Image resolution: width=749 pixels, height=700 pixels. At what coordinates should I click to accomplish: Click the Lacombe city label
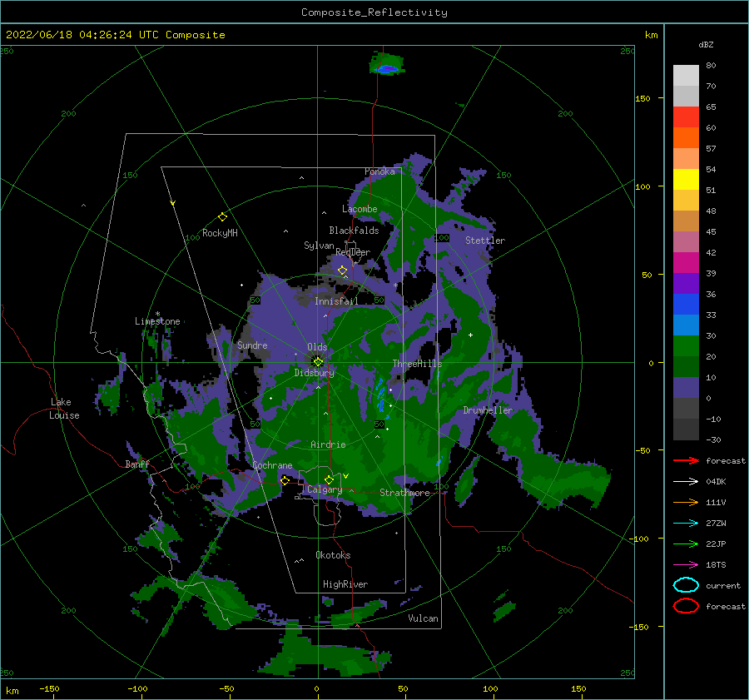360,209
